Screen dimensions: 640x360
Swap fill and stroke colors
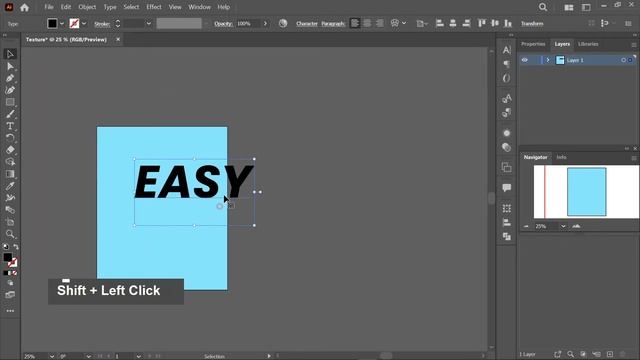point(16,247)
